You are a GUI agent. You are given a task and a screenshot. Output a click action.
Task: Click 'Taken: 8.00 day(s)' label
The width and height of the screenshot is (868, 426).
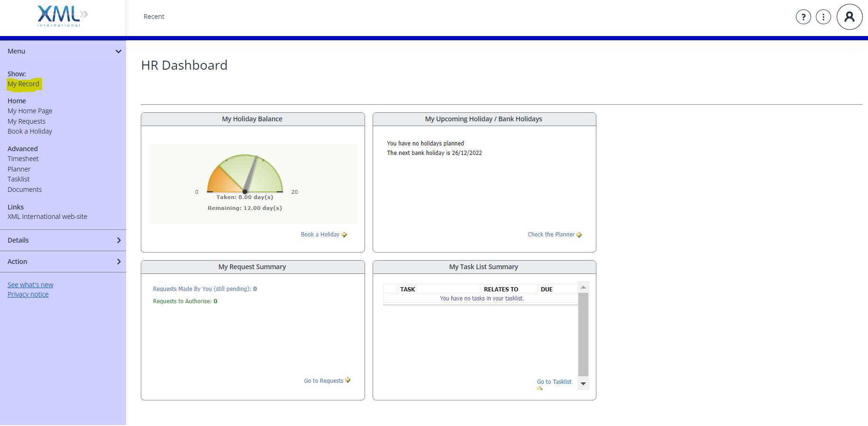(x=245, y=197)
